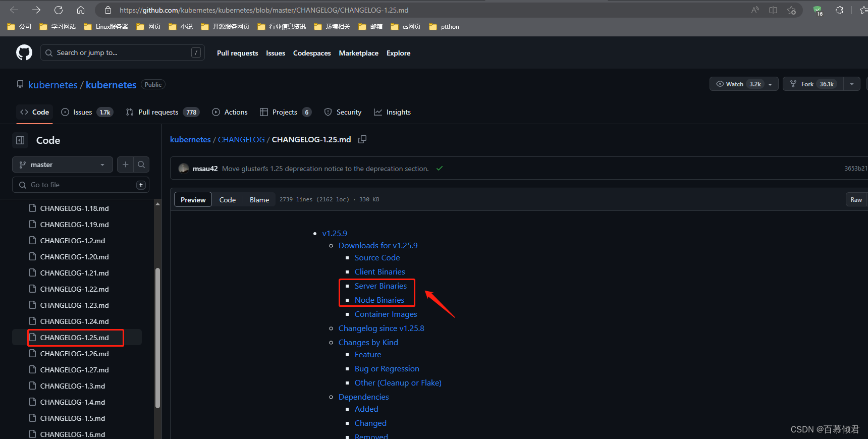The width and height of the screenshot is (868, 439).
Task: Click the green commit status checkmark
Action: (x=440, y=169)
